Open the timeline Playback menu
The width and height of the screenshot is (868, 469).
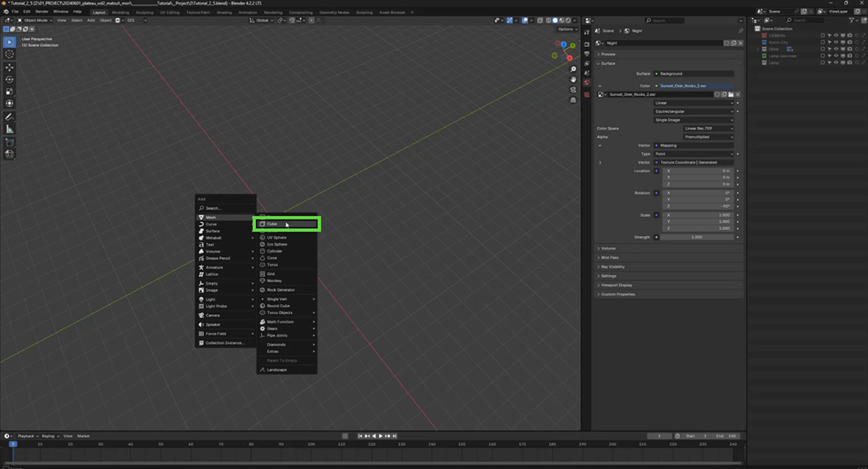pos(27,436)
